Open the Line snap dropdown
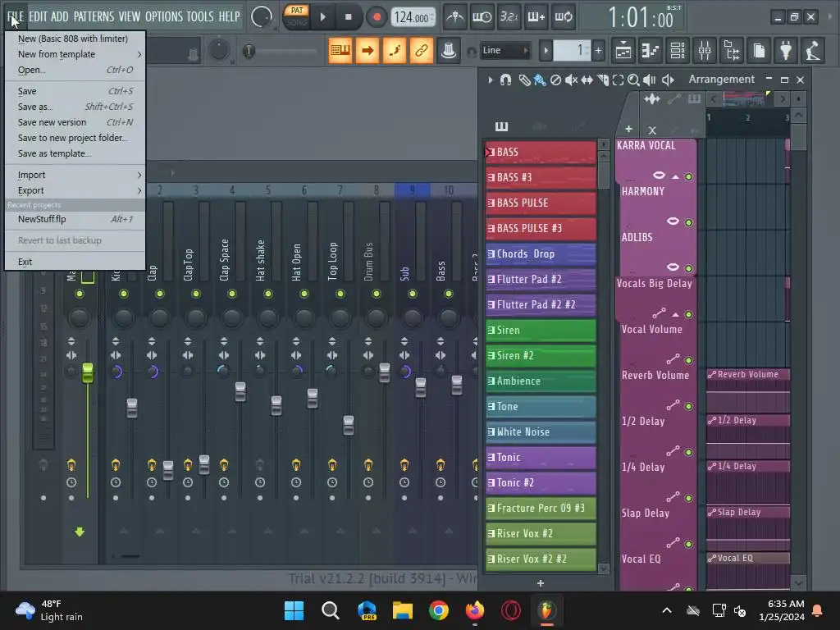 tap(504, 50)
